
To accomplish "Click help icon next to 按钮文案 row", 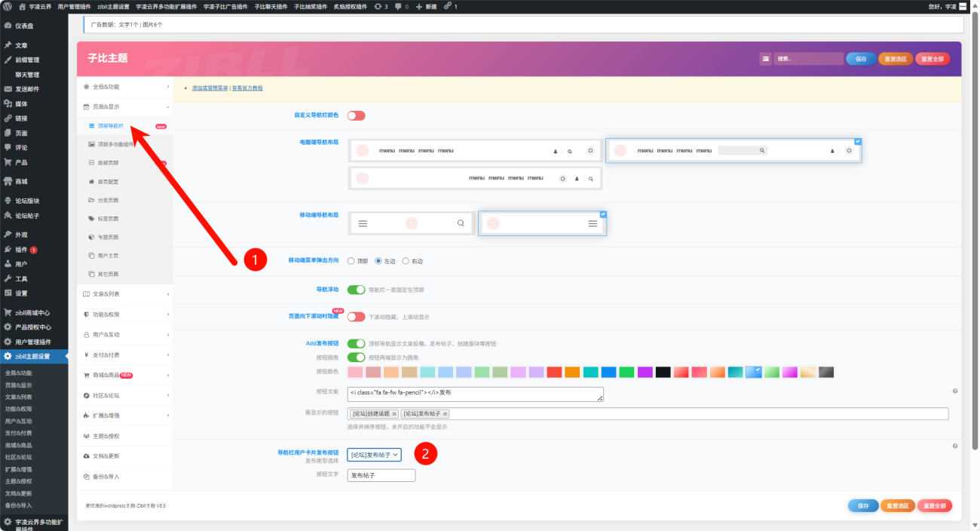I will pyautogui.click(x=955, y=391).
